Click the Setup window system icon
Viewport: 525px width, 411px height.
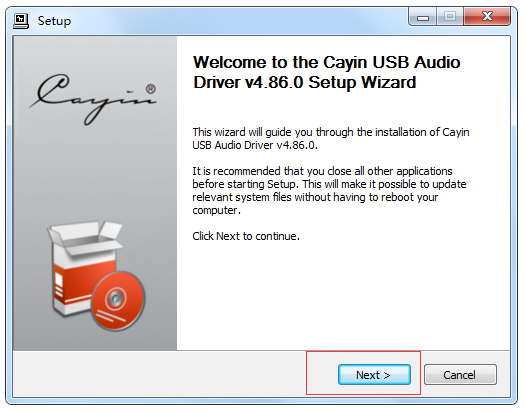(21, 21)
